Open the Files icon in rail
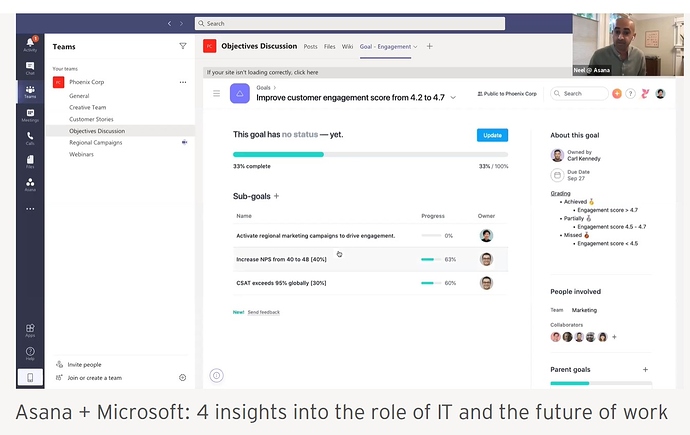The image size is (690, 435). [x=30, y=161]
